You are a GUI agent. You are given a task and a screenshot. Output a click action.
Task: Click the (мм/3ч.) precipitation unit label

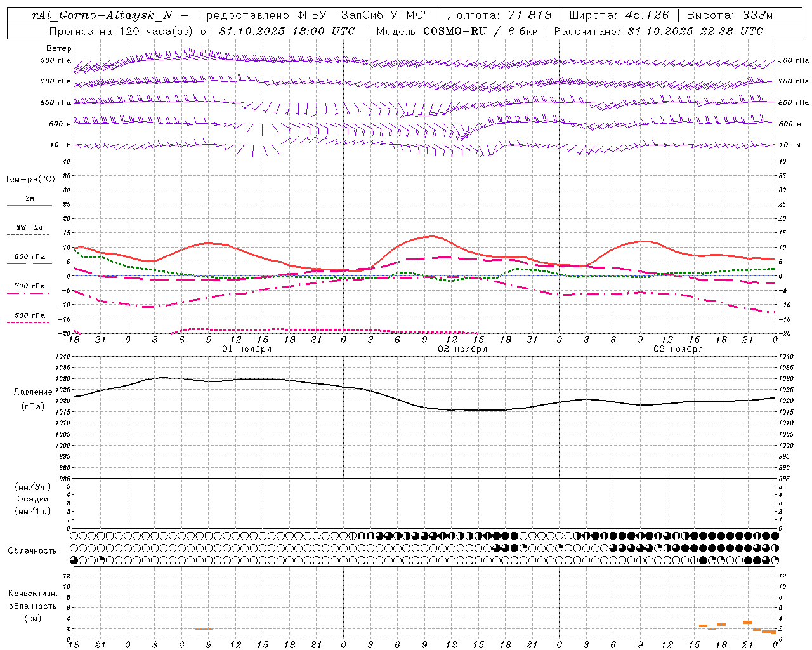point(34,487)
